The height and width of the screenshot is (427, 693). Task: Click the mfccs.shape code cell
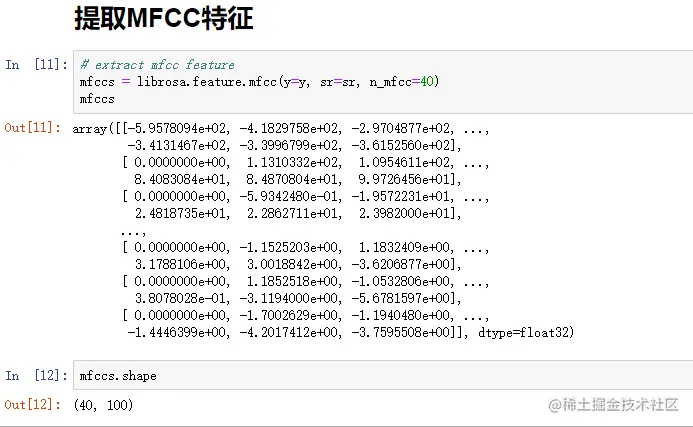(x=383, y=375)
